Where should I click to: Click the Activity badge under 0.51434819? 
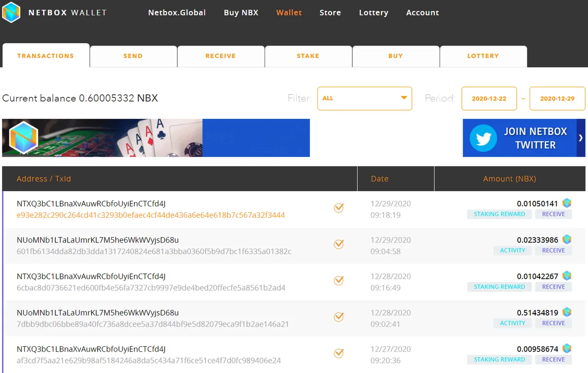[513, 323]
